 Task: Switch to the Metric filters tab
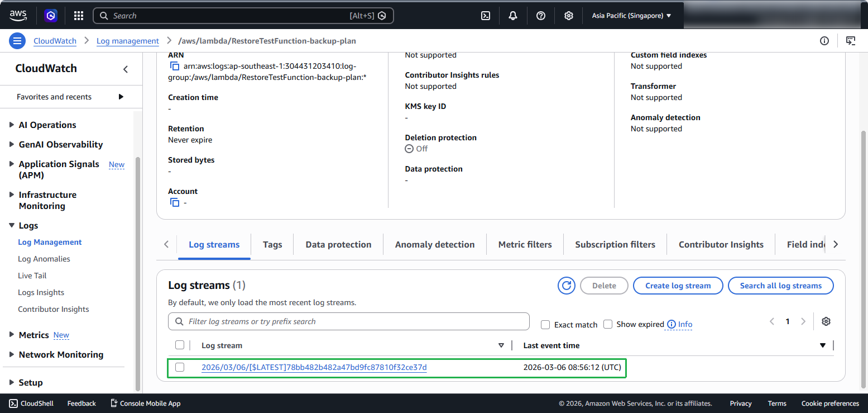pyautogui.click(x=525, y=244)
